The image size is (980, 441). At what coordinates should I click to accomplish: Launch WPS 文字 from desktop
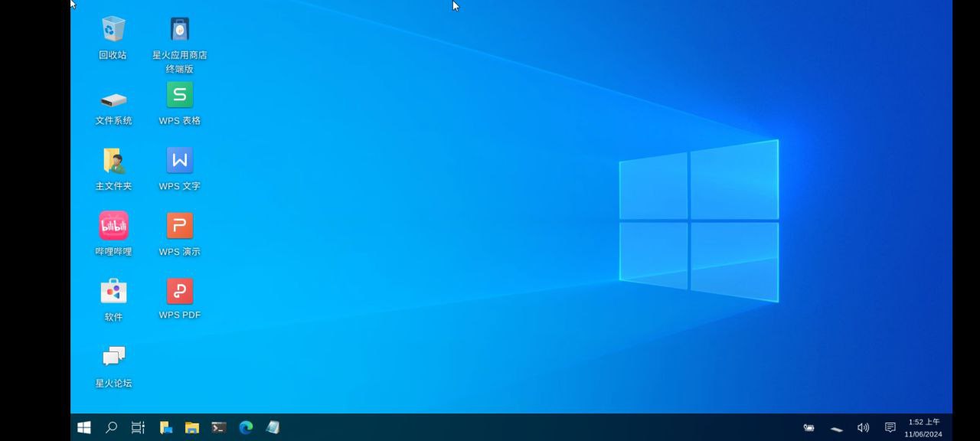pos(180,161)
